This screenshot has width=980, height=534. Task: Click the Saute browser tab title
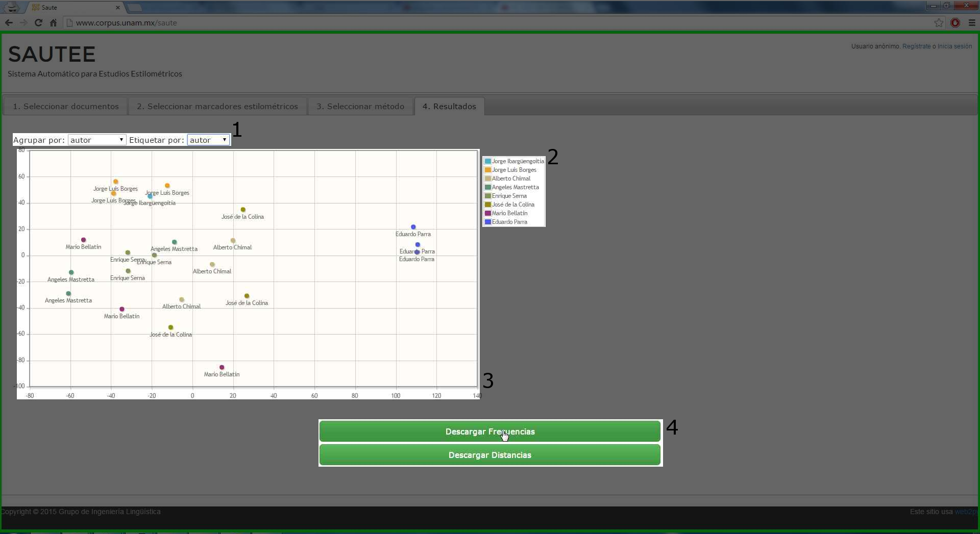pyautogui.click(x=50, y=8)
